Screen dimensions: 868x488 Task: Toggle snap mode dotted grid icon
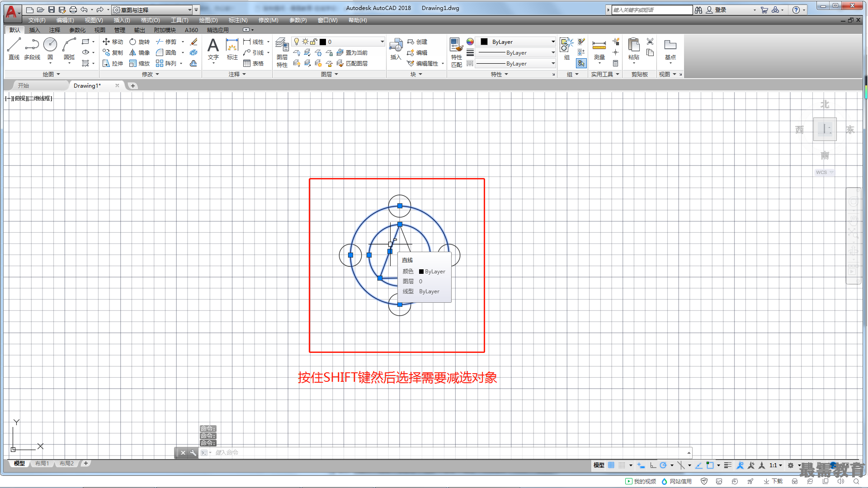pos(622,465)
